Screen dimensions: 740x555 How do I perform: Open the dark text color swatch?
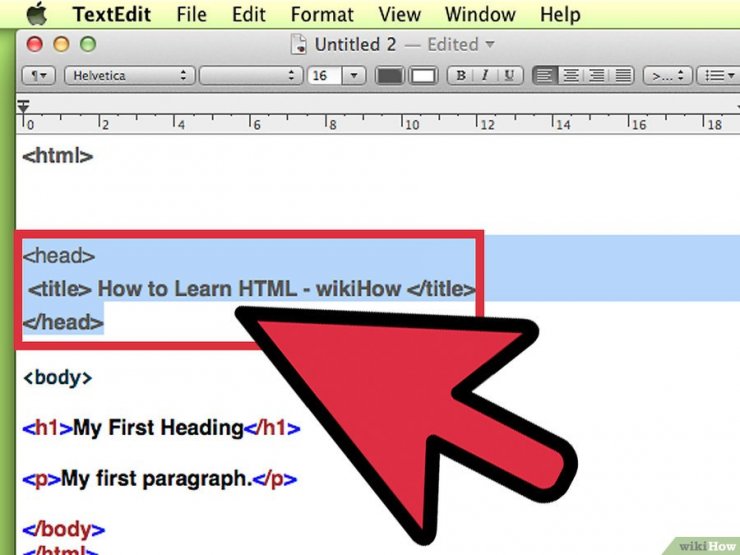[x=389, y=76]
